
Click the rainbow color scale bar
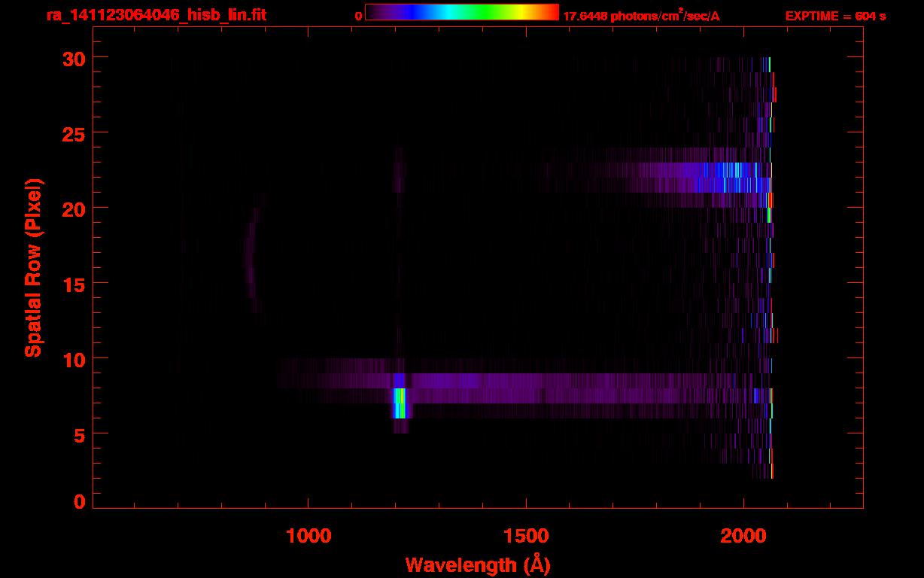(462, 12)
